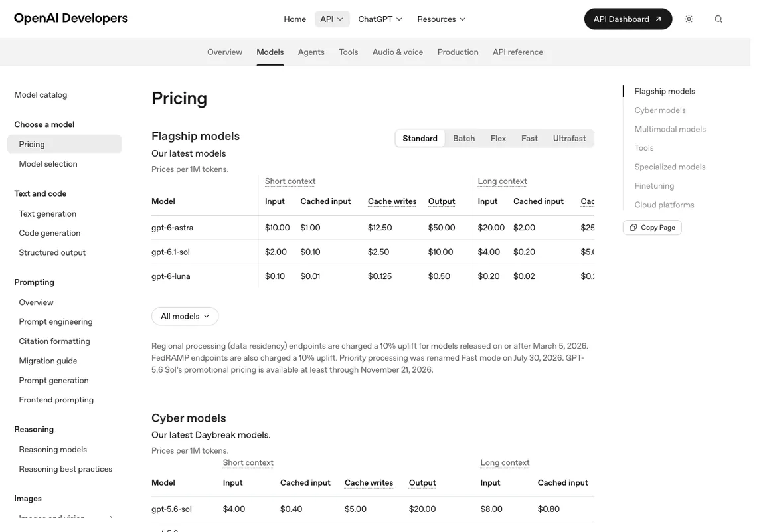Image resolution: width=757 pixels, height=532 pixels.
Task: Open Model catalog in sidebar
Action: tap(41, 94)
